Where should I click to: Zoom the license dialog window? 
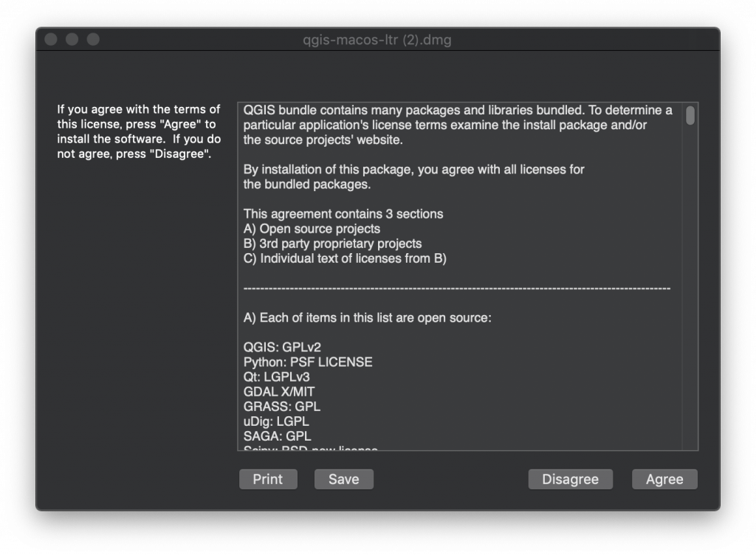(x=94, y=40)
